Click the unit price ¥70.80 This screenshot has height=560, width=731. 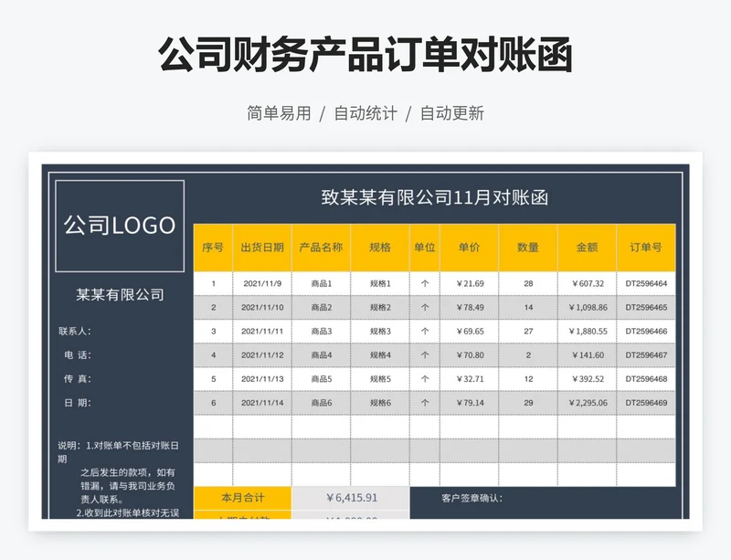pyautogui.click(x=469, y=354)
